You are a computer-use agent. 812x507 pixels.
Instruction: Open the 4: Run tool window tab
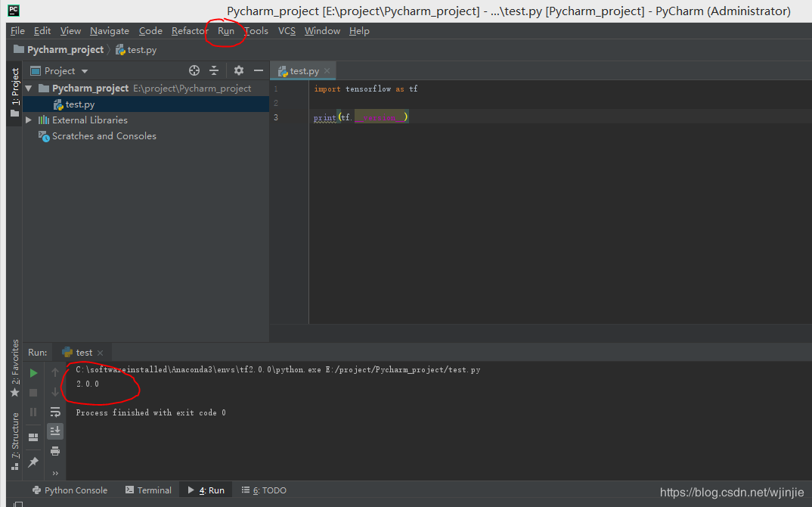click(x=206, y=490)
